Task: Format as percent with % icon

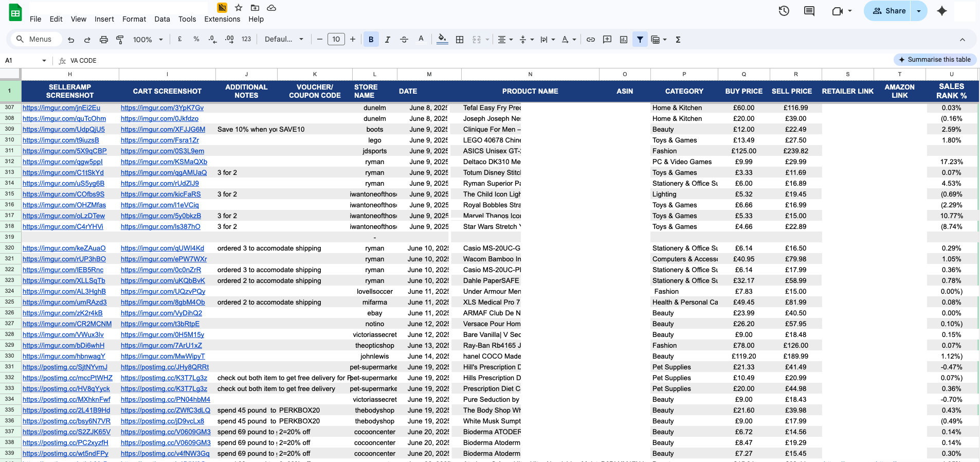Action: pos(196,39)
